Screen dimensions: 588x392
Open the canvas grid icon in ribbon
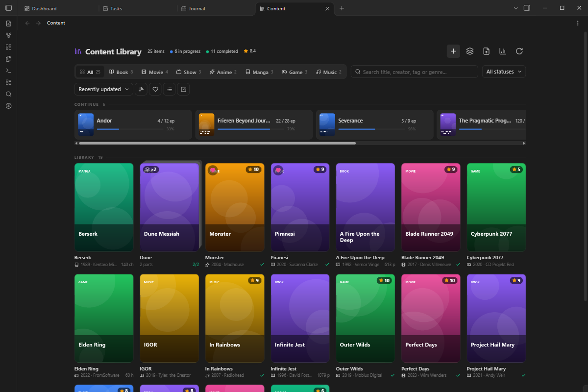(8, 47)
